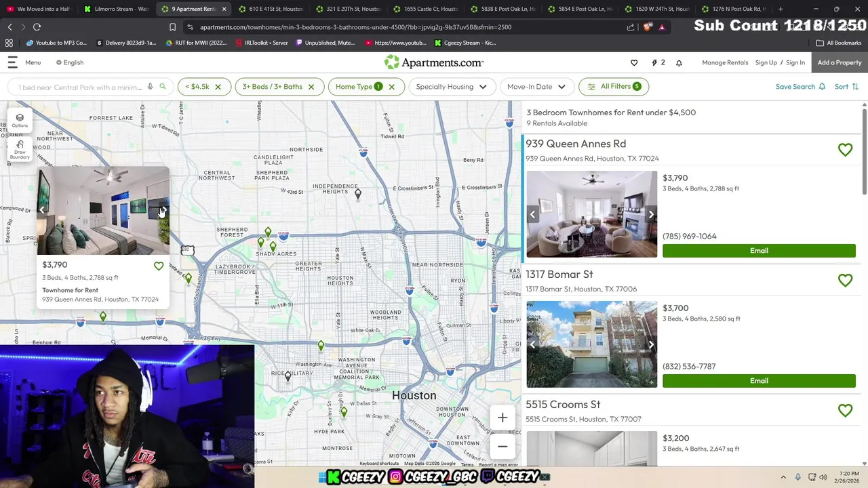The width and height of the screenshot is (868, 488).
Task: Open notifications bell in the header
Action: point(679,62)
